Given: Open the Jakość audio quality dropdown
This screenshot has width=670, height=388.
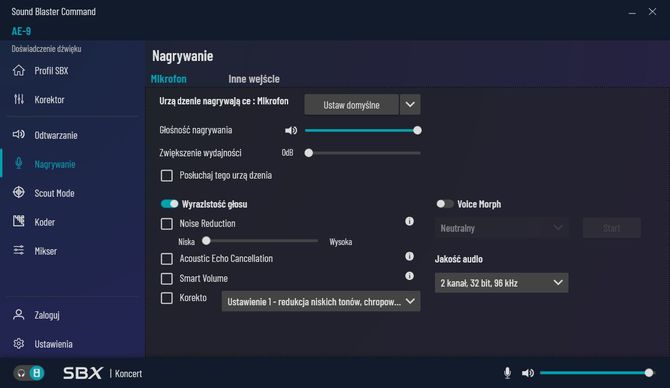Looking at the screenshot, I should (x=502, y=283).
